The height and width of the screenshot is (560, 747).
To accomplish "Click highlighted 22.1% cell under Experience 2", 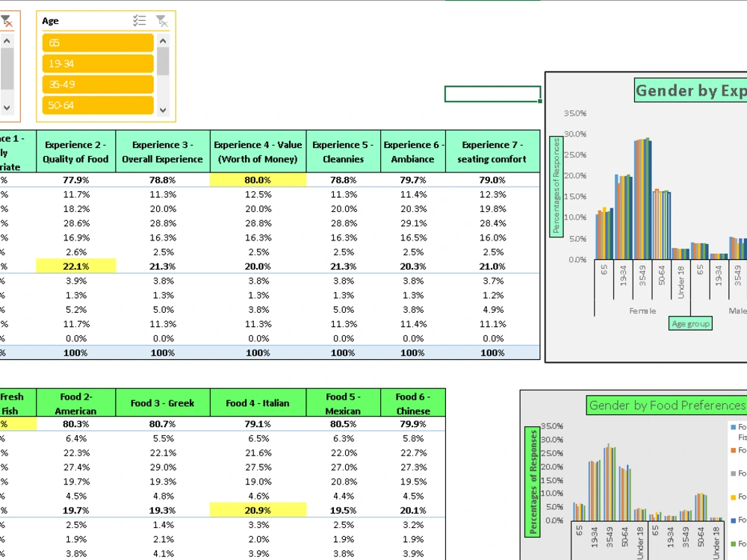I will 75,267.
